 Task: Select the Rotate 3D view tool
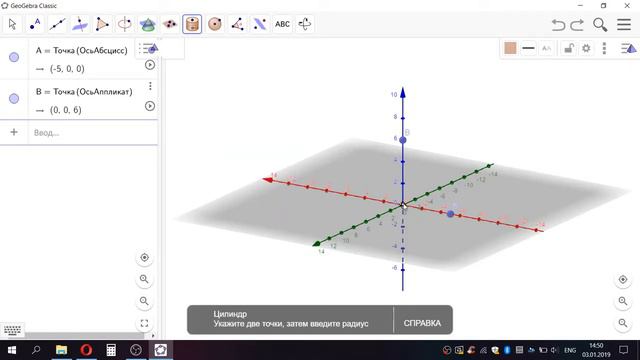(x=304, y=24)
